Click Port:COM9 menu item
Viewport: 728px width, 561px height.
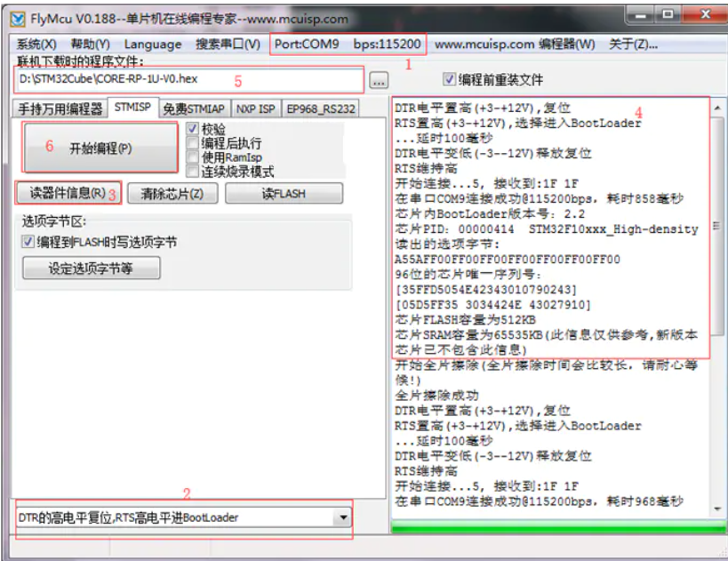point(307,44)
